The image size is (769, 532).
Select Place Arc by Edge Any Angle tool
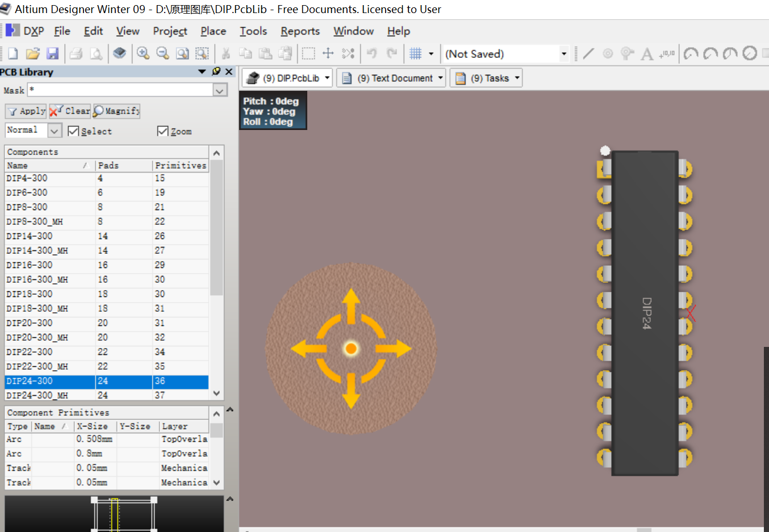coord(730,53)
